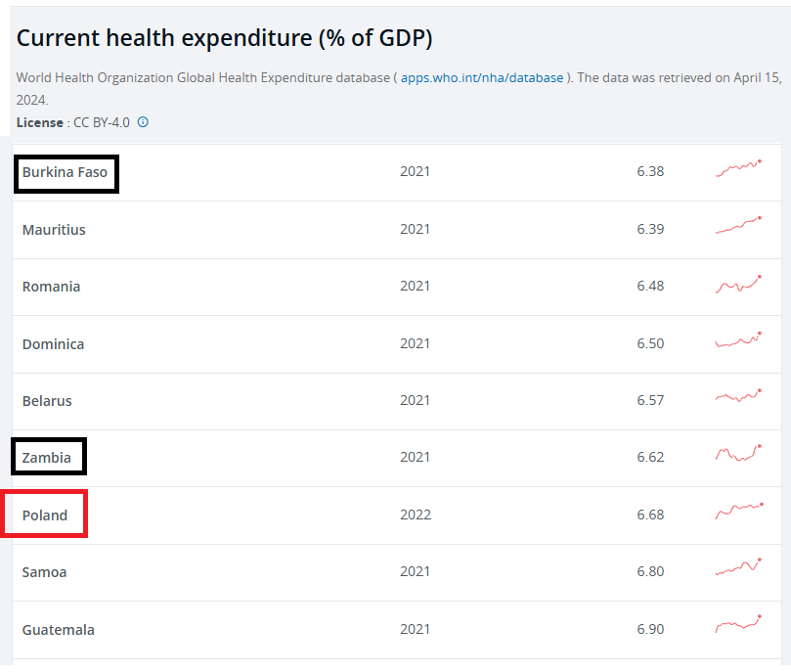Click Samoa's sparkline trend chart
Viewport: 791px width, 672px height.
pos(738,567)
